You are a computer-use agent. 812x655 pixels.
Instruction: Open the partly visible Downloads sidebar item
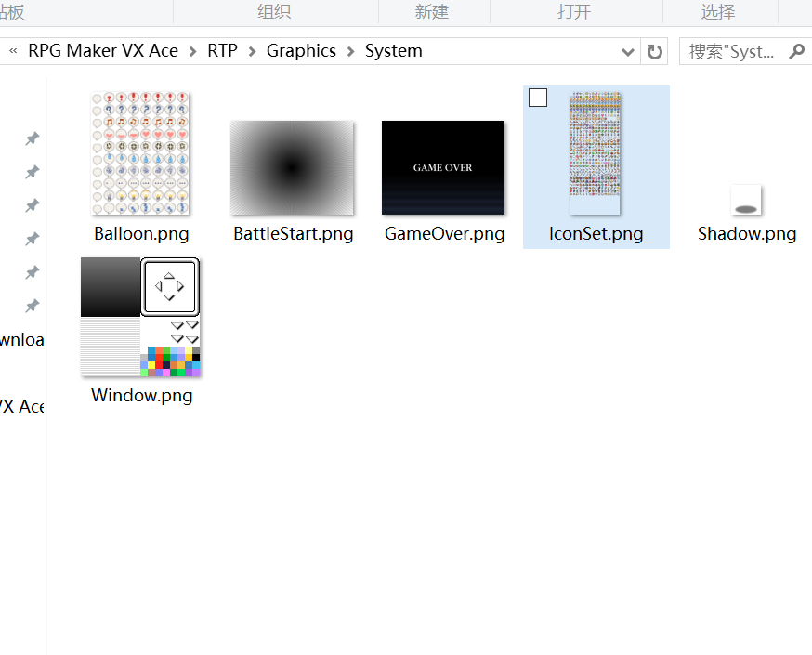coord(21,340)
